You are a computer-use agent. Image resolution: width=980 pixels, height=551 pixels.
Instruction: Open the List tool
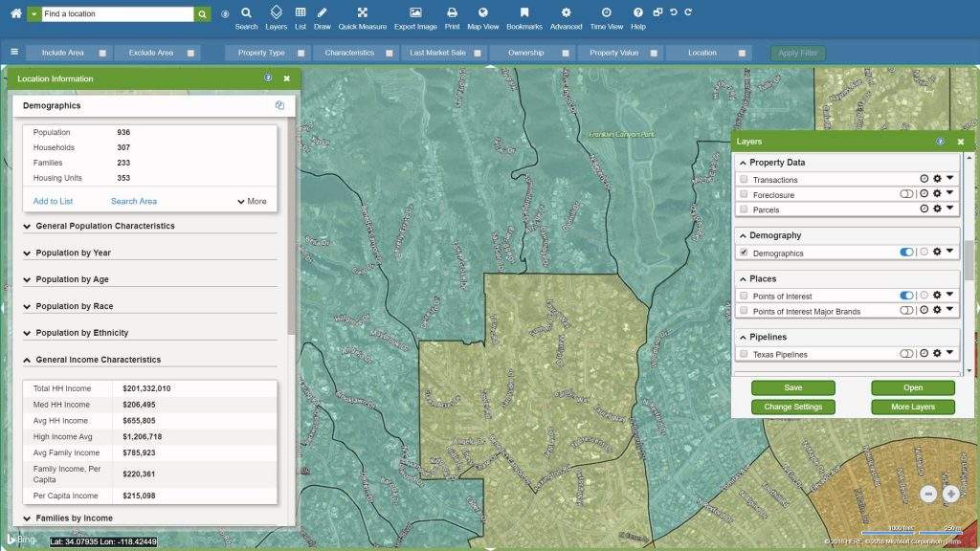click(300, 18)
